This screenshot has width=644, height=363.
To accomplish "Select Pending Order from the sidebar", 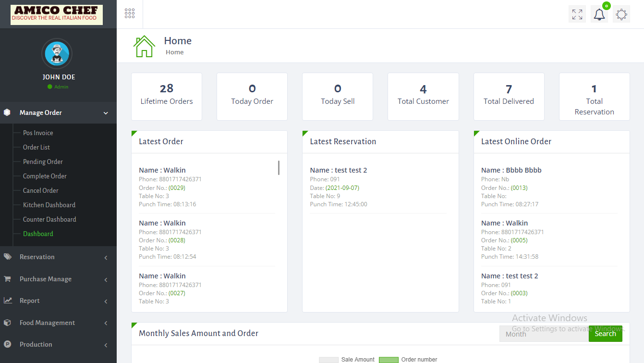I will 42,162.
